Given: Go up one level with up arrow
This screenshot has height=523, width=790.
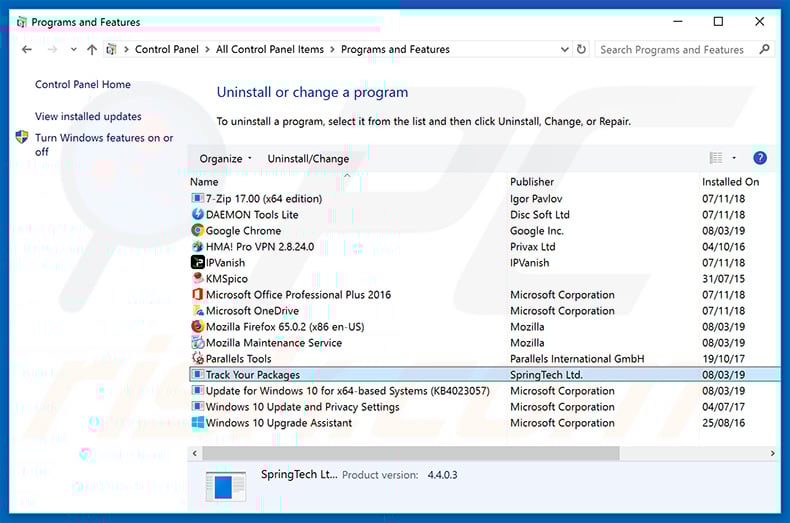Looking at the screenshot, I should pos(92,49).
